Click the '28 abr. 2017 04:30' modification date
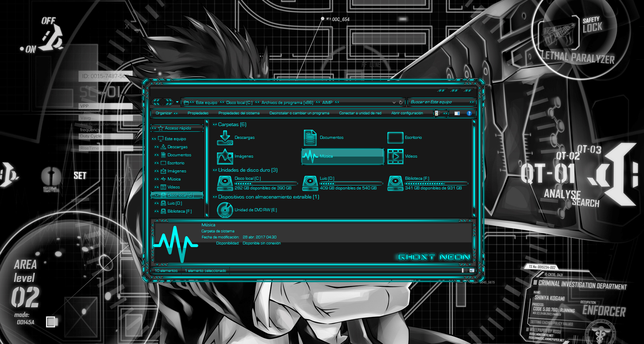 click(x=259, y=237)
